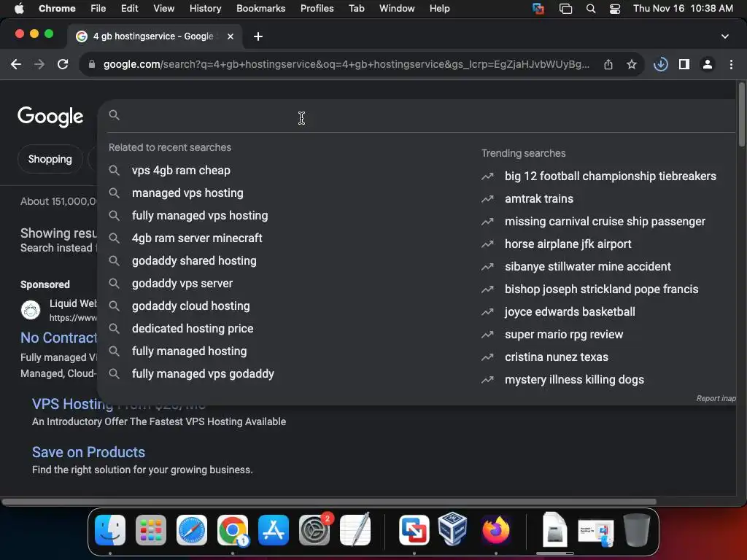This screenshot has height=560, width=747.
Task: Pick trending 'cristina nunez texas'
Action: point(557,357)
